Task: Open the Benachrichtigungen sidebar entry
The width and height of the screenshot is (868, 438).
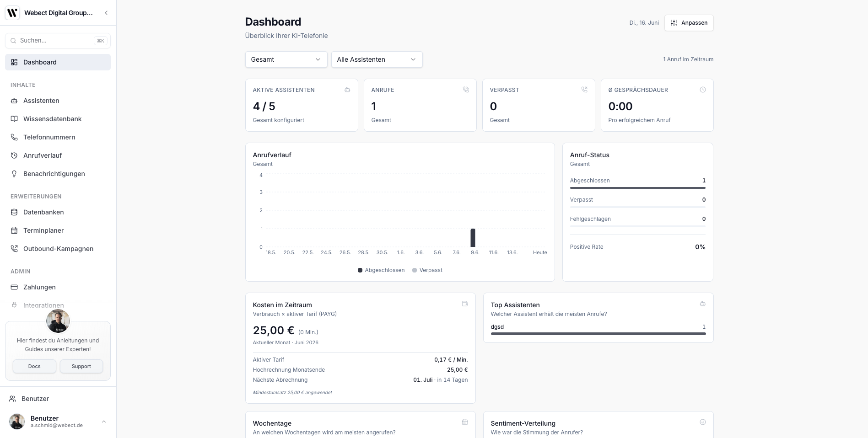Action: pos(58,174)
